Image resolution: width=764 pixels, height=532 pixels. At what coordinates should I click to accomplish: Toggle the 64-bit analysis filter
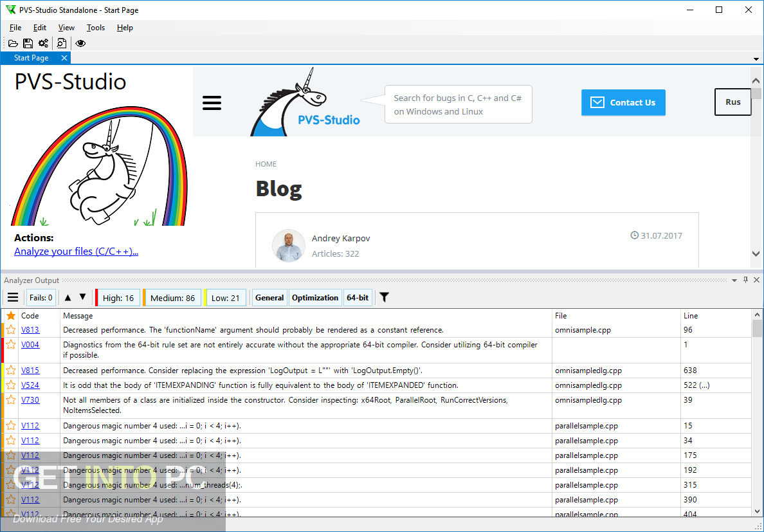[x=358, y=298]
